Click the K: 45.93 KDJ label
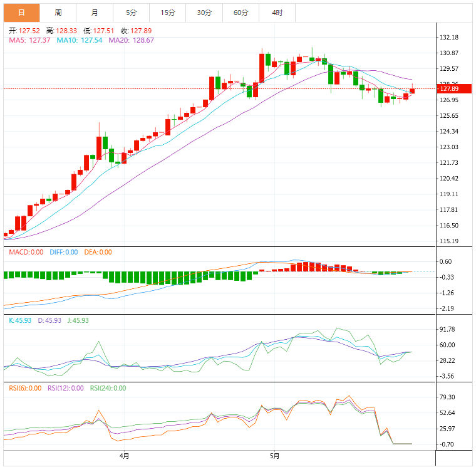Image resolution: width=476 pixels, height=467 pixels. (20, 320)
